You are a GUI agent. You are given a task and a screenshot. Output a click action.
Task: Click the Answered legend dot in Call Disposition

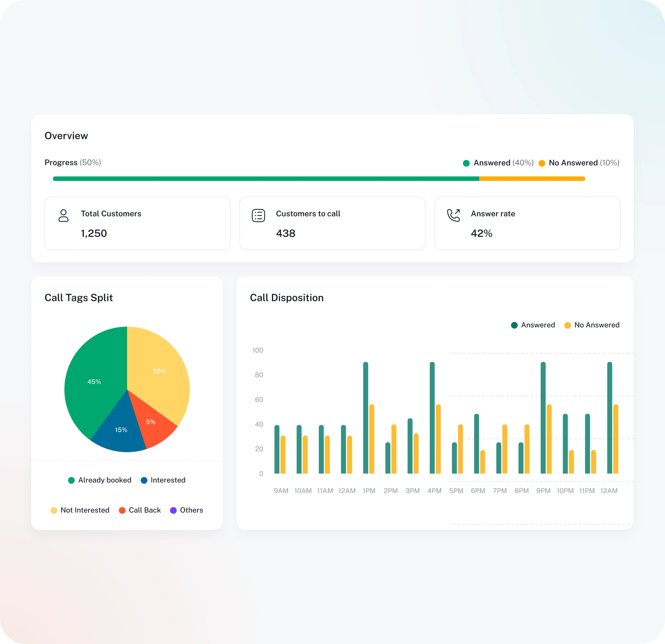514,325
